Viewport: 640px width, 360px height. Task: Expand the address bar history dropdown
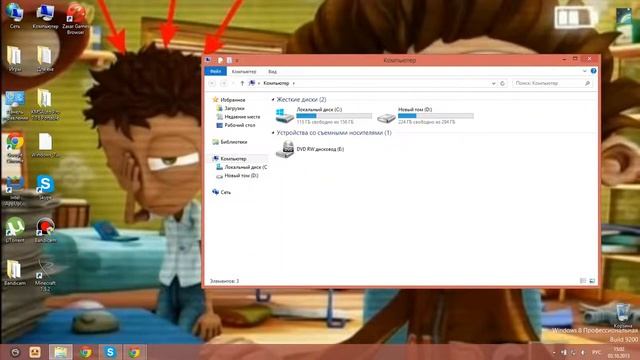(x=493, y=83)
